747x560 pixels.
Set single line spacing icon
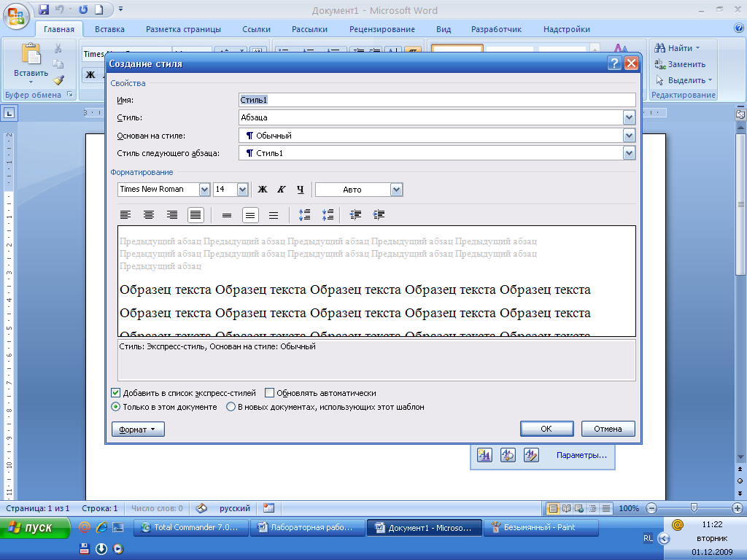[x=227, y=215]
